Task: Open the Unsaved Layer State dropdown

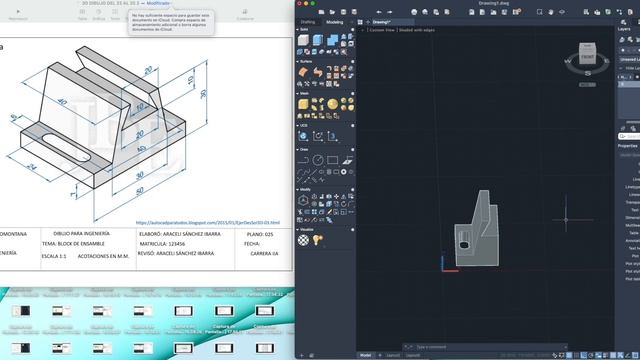Action: point(629,60)
